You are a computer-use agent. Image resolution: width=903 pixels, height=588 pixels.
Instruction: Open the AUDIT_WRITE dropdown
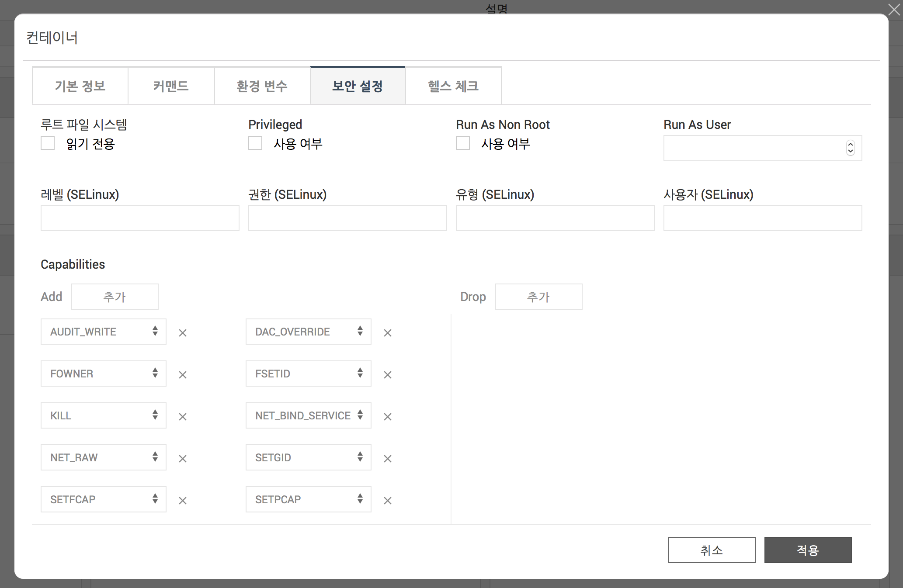(x=104, y=332)
